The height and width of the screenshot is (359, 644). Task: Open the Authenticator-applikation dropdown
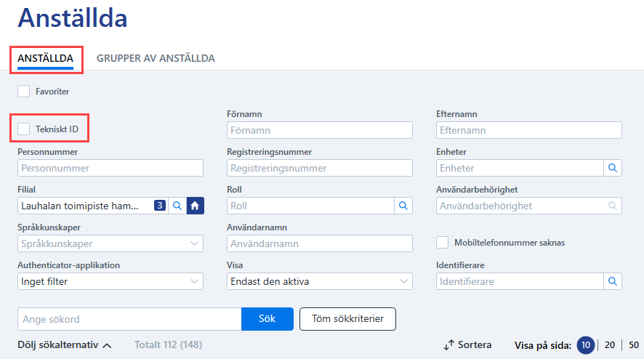110,281
